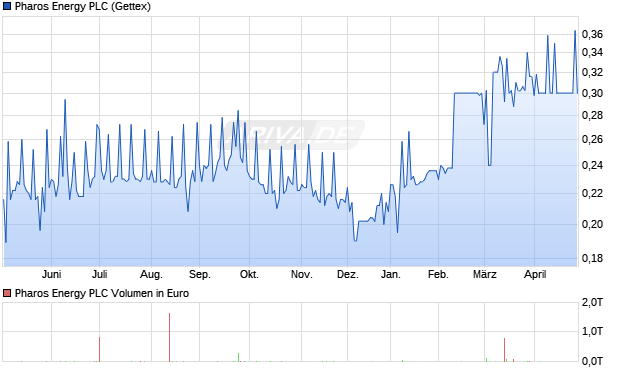Click the 0,20 price axis value

tap(592, 224)
